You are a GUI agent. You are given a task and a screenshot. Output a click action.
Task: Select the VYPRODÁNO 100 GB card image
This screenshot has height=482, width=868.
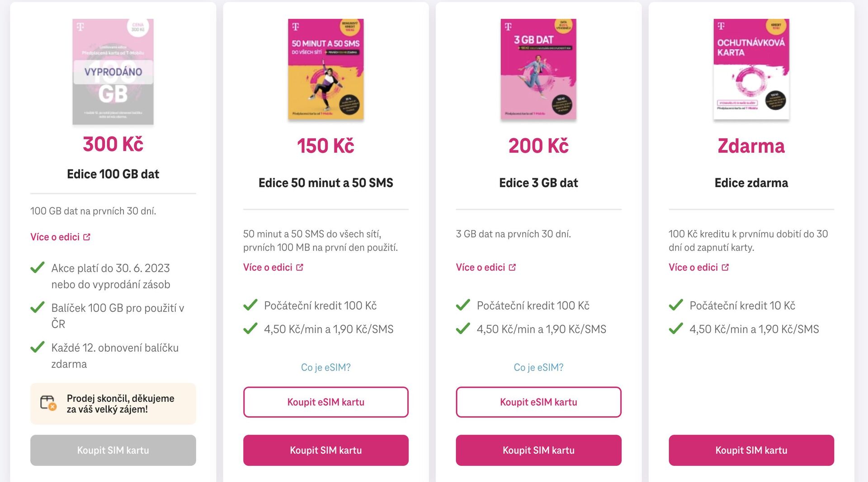(113, 72)
